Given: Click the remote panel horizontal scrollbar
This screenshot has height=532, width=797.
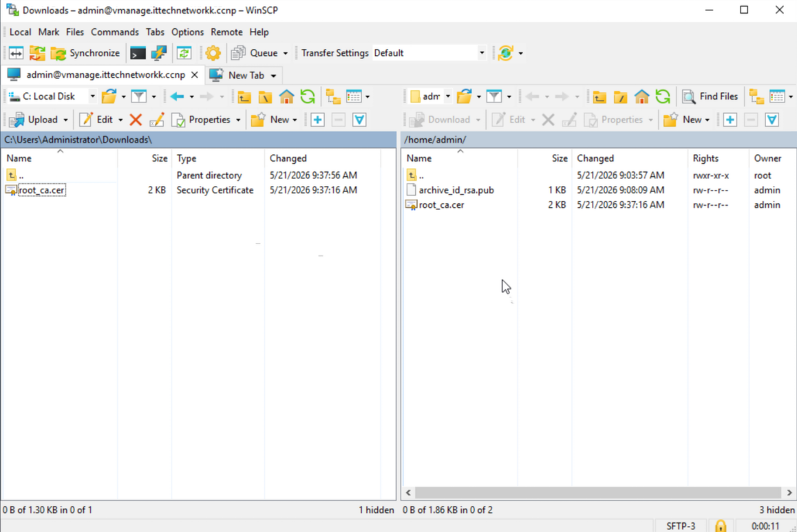Looking at the screenshot, I should (x=597, y=492).
